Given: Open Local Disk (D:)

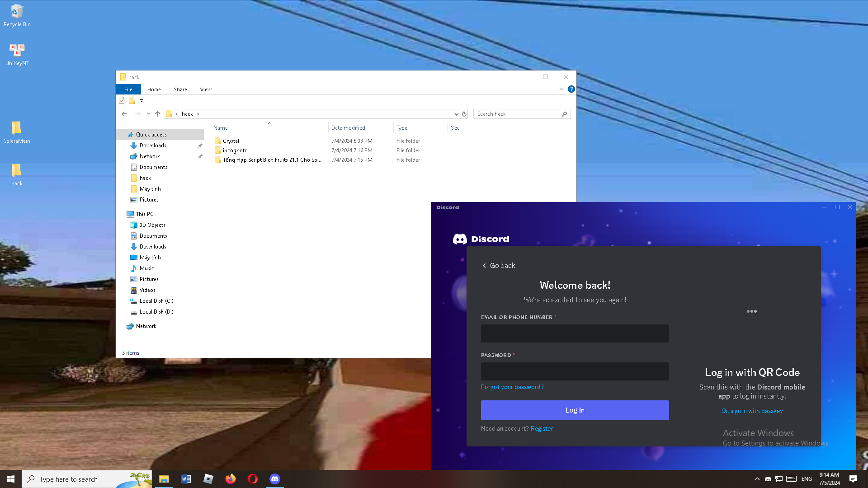Looking at the screenshot, I should (x=156, y=312).
